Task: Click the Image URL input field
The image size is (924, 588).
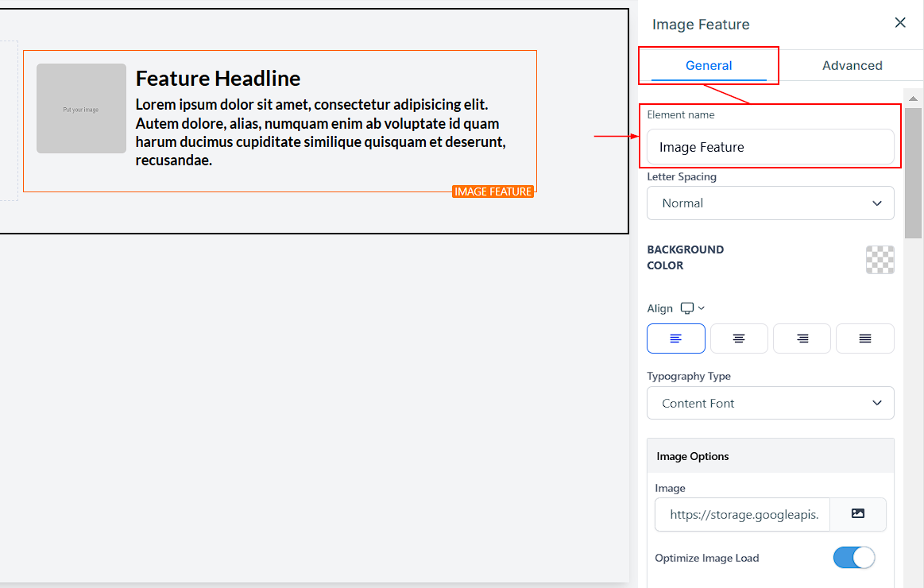Action: point(742,515)
